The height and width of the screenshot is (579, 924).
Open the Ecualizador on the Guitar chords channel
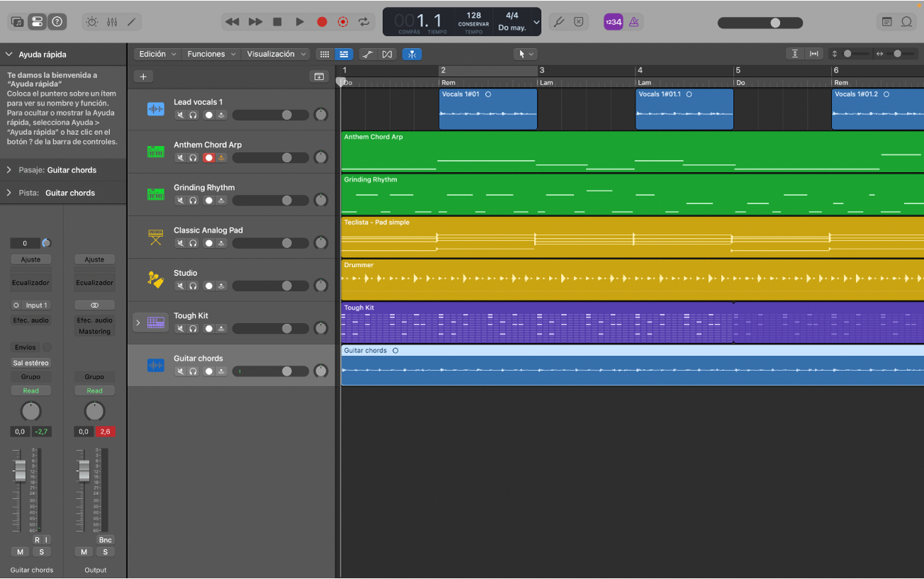(30, 282)
